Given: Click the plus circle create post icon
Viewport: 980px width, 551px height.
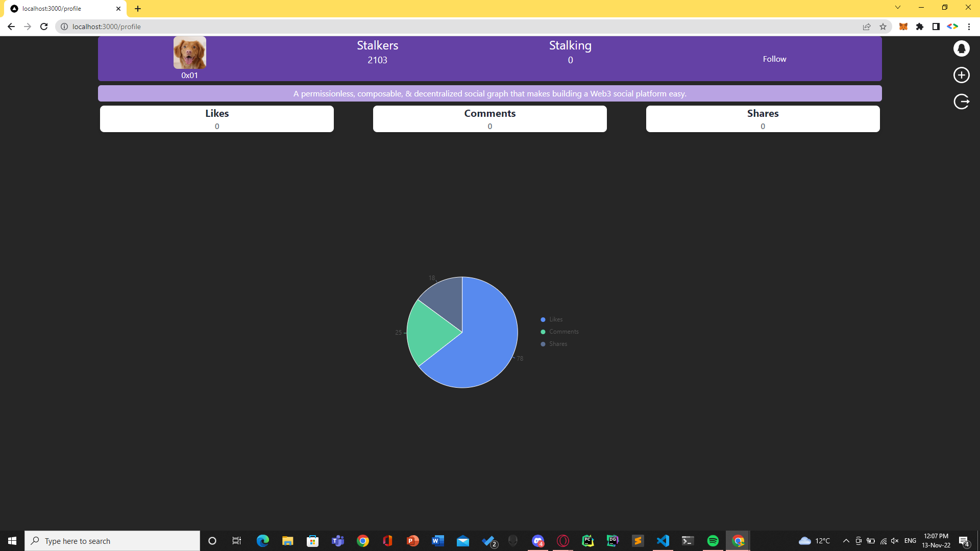Looking at the screenshot, I should click(962, 75).
